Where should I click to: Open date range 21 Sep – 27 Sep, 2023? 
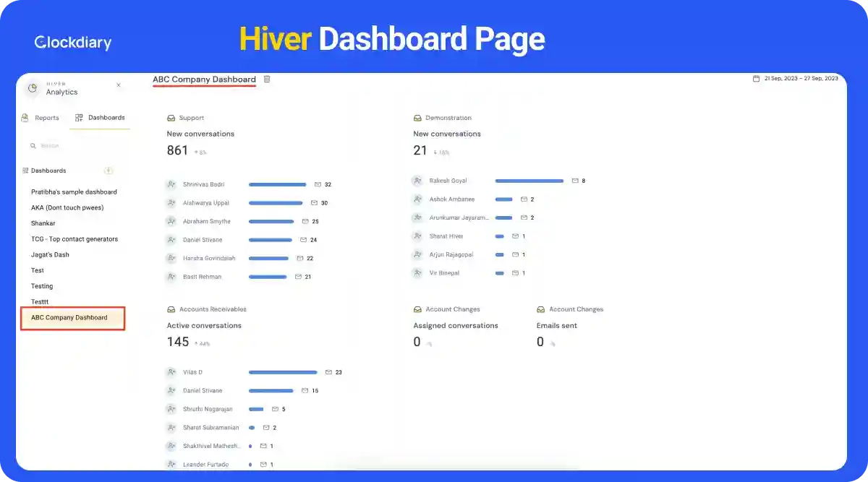pos(801,78)
